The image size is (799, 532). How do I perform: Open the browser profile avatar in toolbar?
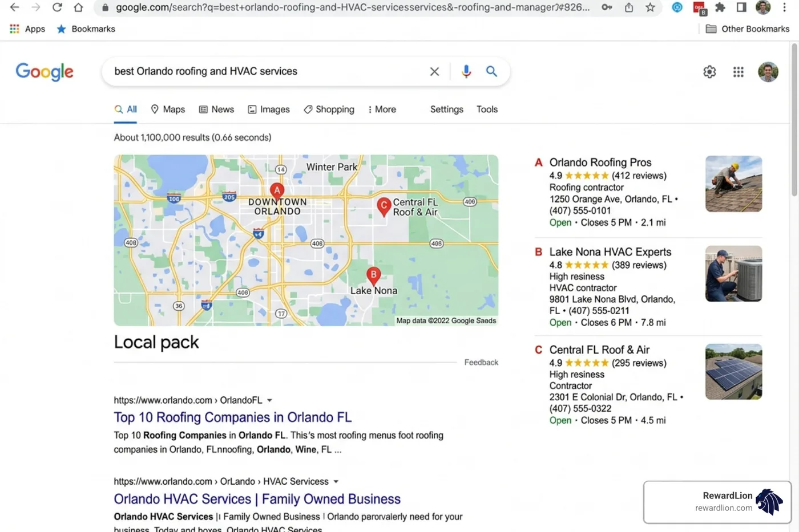tap(763, 7)
